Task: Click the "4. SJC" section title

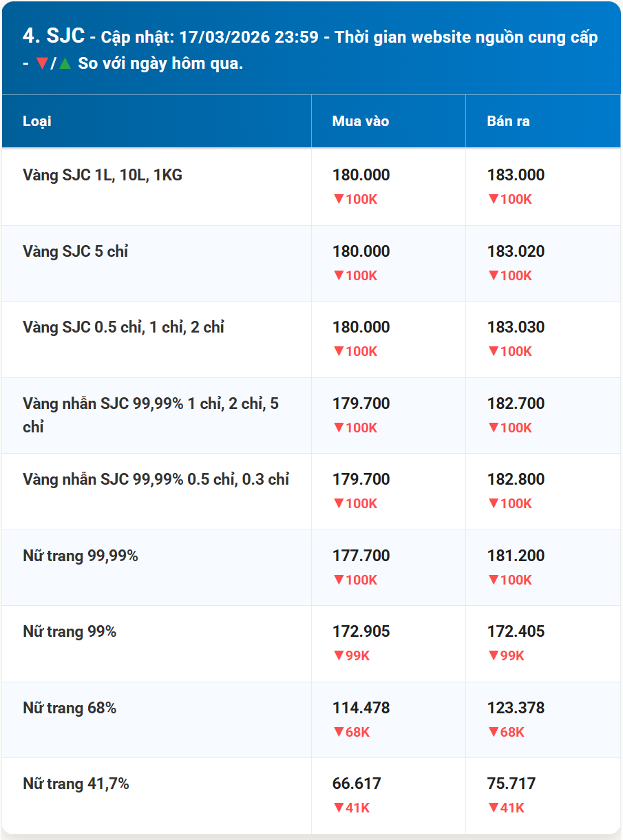Action: coord(54,36)
